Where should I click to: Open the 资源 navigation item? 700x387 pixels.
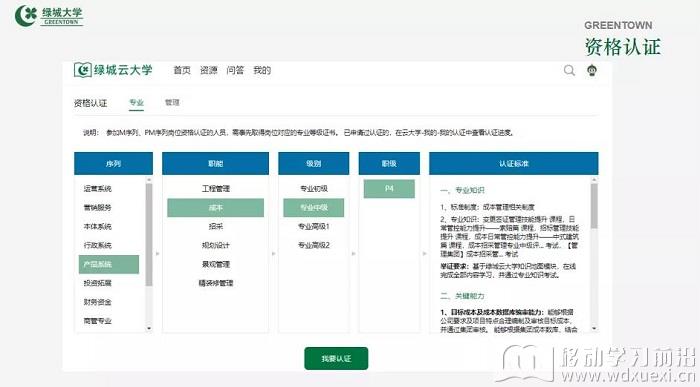click(x=208, y=70)
